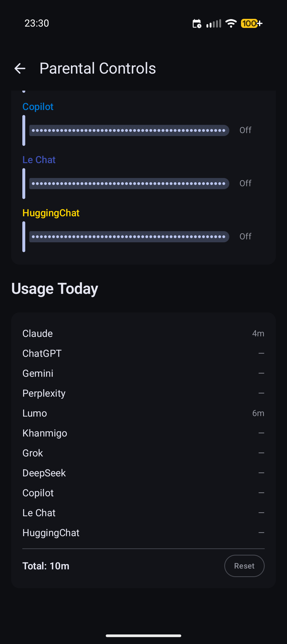Toggle Le Chat from Off to On
287x644 pixels.
245,183
